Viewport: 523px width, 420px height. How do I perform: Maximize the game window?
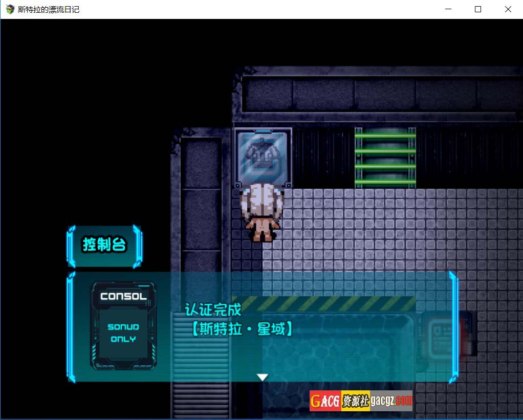(x=478, y=9)
